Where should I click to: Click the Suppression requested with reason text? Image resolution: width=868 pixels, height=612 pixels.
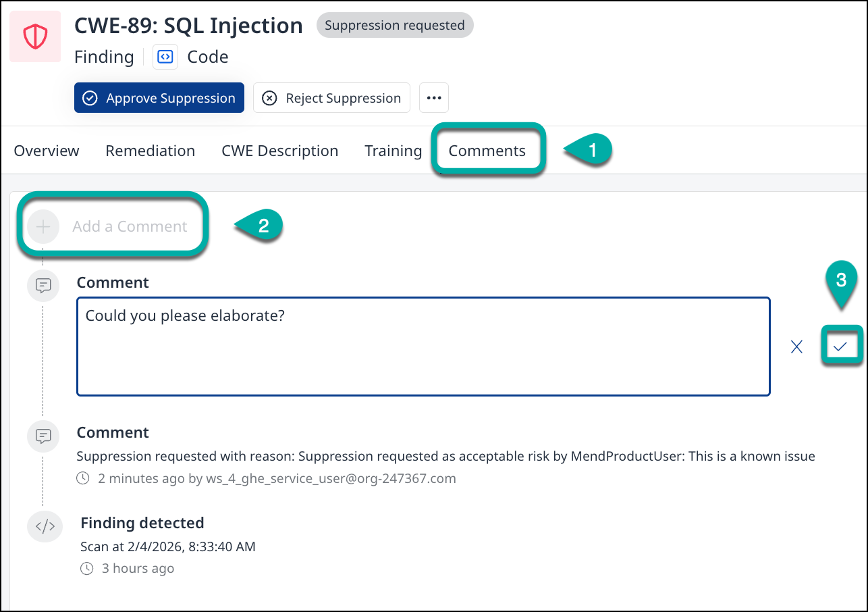[445, 456]
